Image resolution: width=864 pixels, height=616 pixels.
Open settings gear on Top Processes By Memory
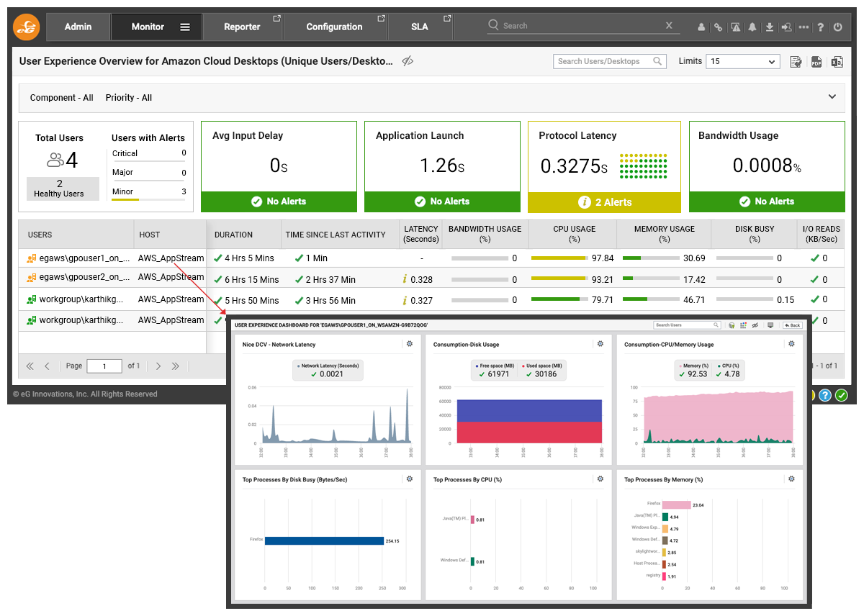pos(791,479)
